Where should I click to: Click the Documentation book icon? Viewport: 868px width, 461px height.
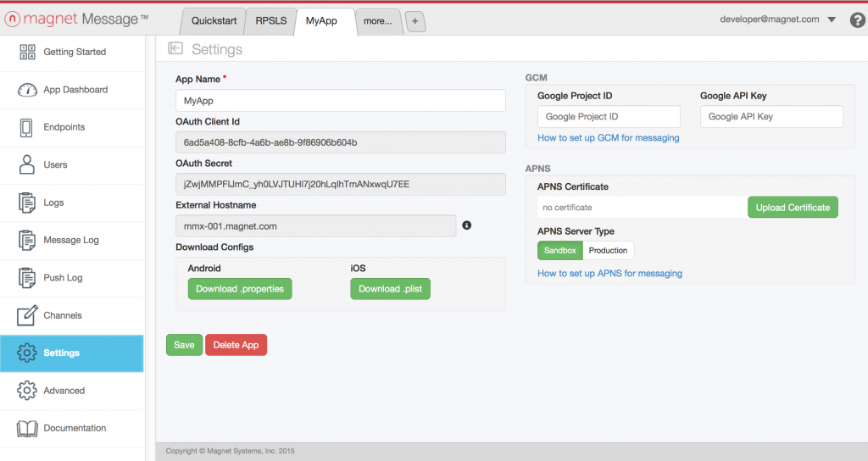(x=27, y=428)
